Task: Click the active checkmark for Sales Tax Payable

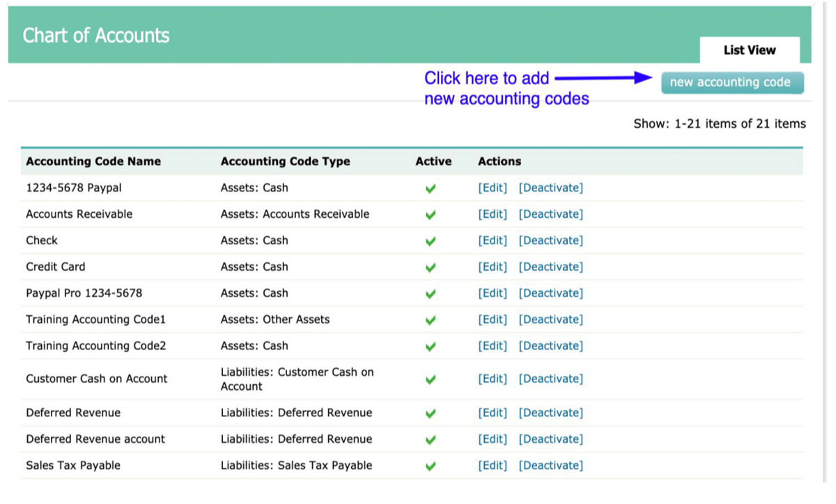Action: tap(431, 466)
